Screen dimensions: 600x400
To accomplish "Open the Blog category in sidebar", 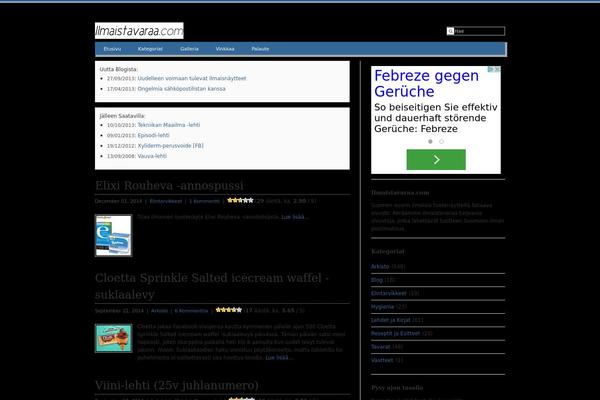I will pos(377,280).
